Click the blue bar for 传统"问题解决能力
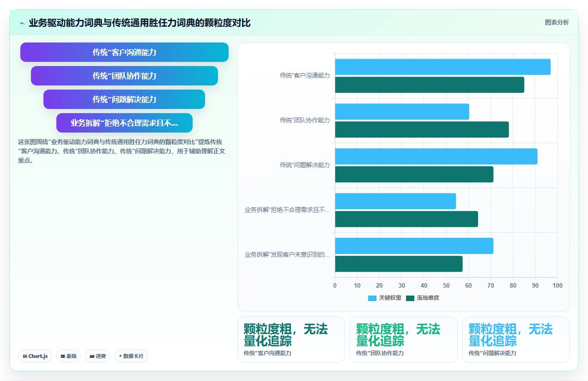The height and width of the screenshot is (381, 588). (x=436, y=157)
